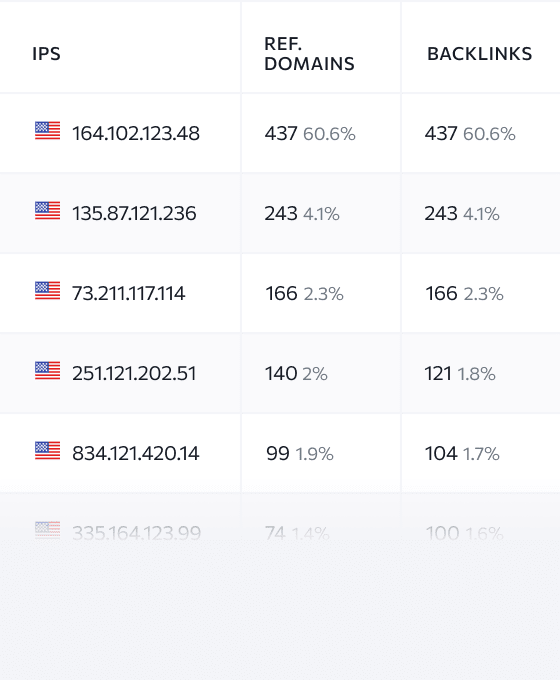Click the faded flag beside 335.164.123.99
The width and height of the screenshot is (560, 680).
[48, 530]
